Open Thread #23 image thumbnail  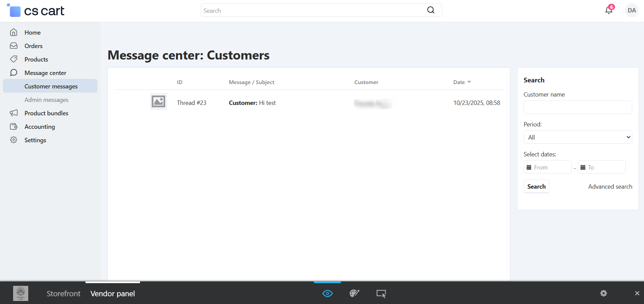pos(158,102)
